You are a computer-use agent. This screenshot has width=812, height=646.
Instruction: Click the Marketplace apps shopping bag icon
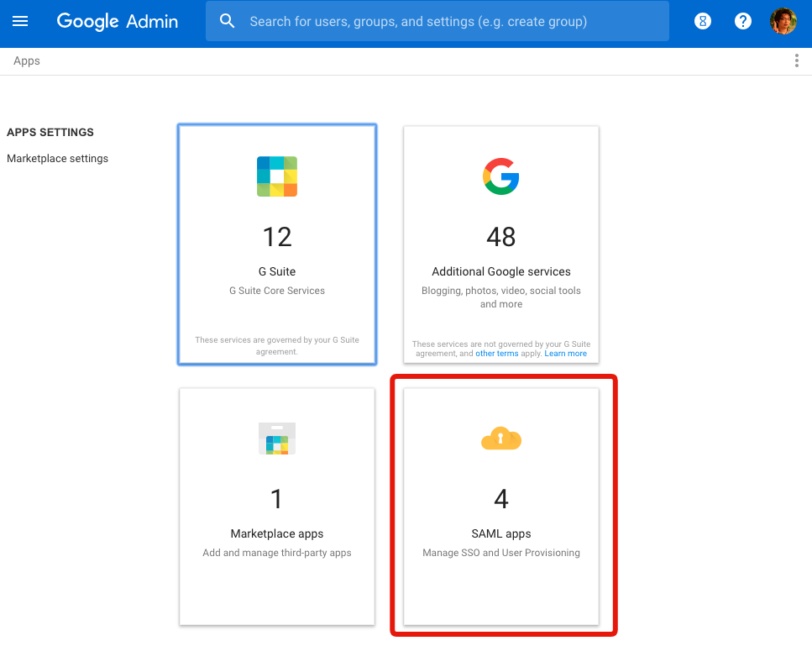coord(276,439)
